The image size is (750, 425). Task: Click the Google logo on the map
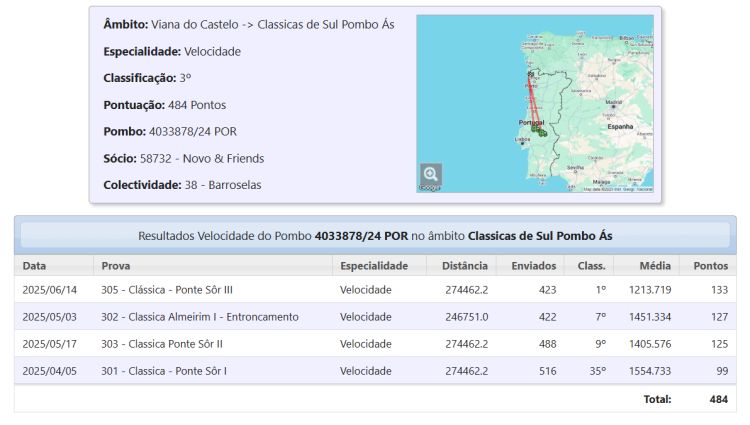pyautogui.click(x=429, y=188)
